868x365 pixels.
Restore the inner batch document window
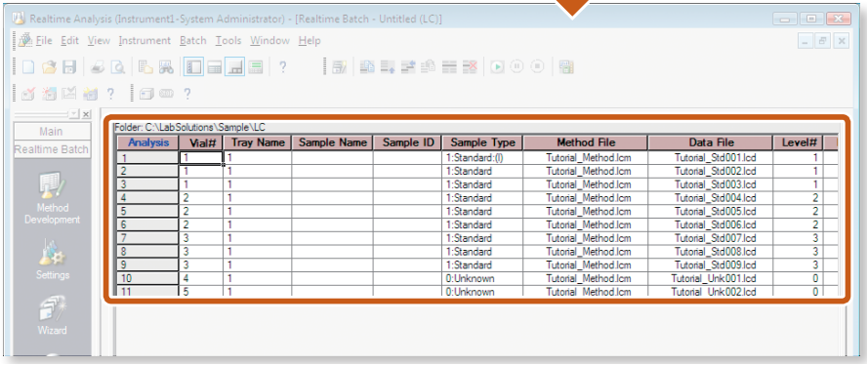[x=823, y=41]
